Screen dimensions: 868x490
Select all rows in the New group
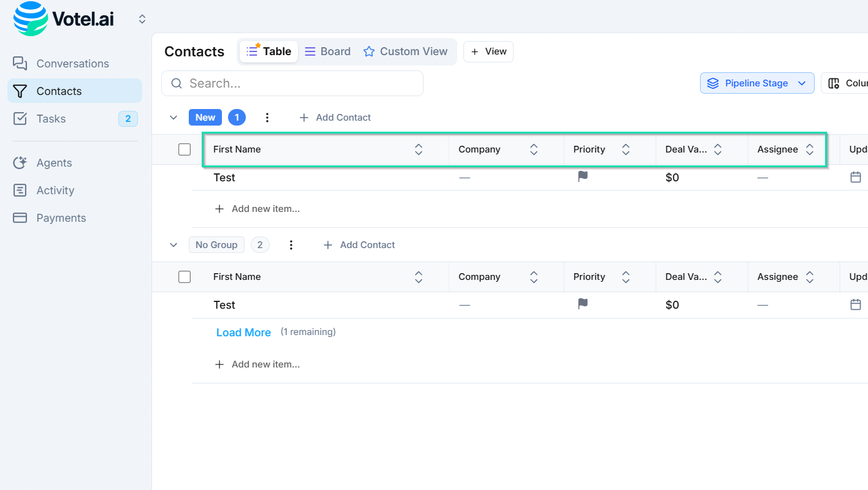point(185,149)
